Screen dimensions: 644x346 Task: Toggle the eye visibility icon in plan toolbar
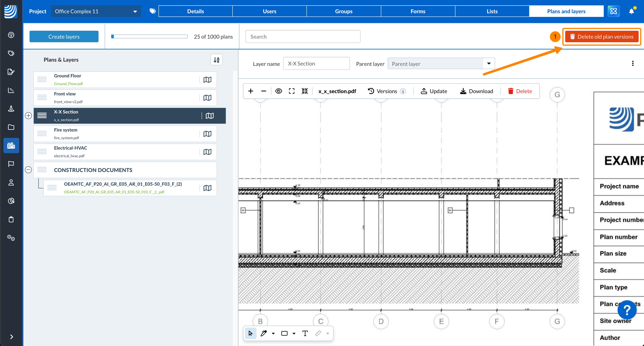click(x=278, y=91)
